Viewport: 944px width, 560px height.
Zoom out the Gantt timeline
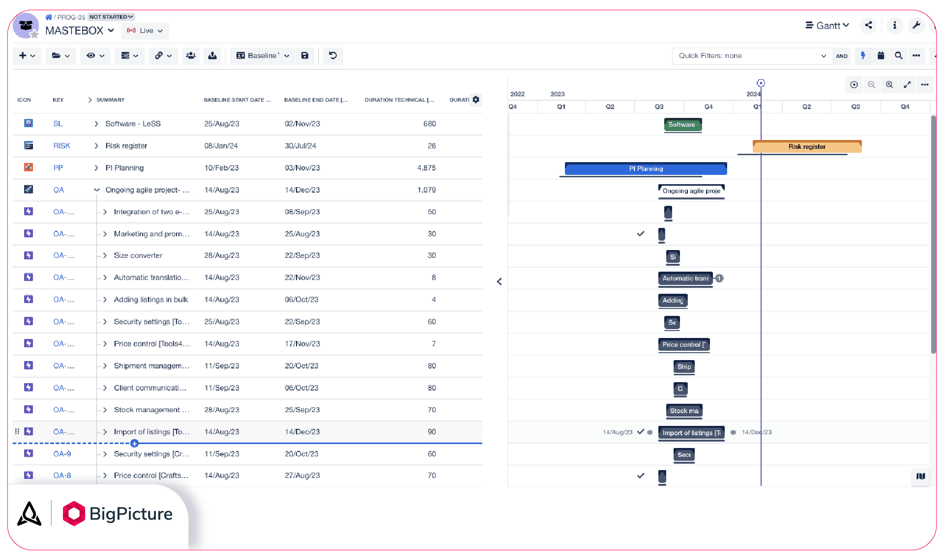(872, 85)
